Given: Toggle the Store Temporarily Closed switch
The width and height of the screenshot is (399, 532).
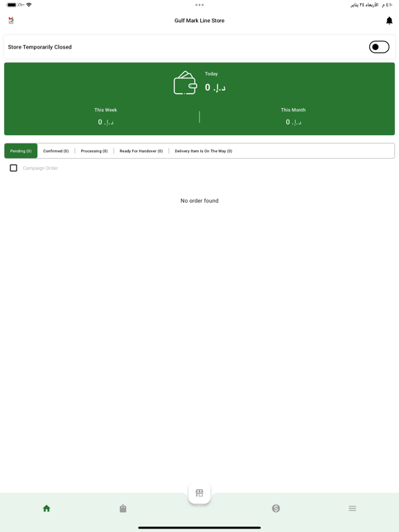Looking at the screenshot, I should [x=379, y=47].
